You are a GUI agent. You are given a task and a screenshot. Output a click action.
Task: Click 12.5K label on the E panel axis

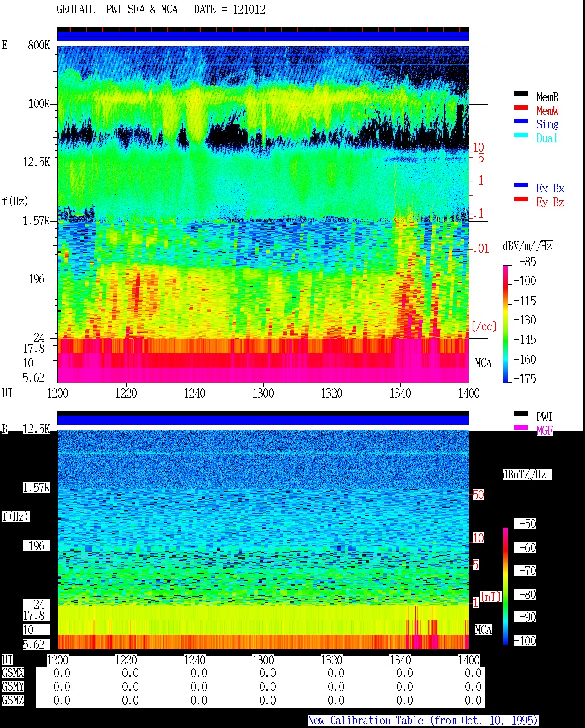[37, 162]
